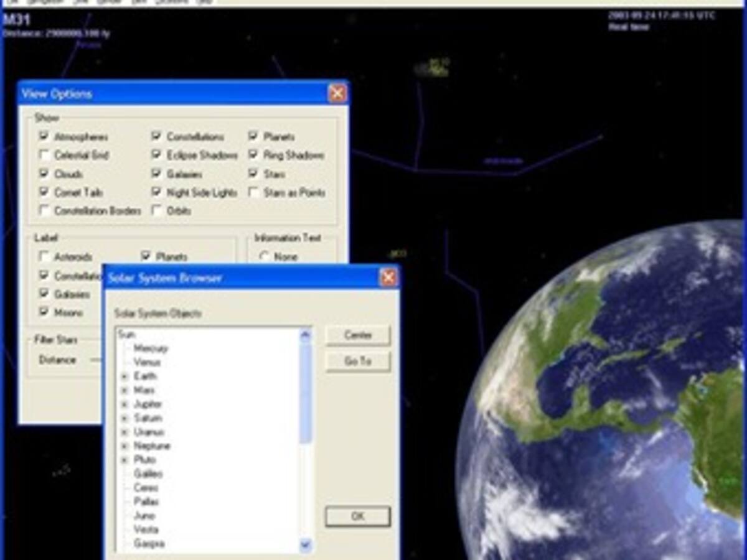Select Galileo in the object list

coord(148,474)
